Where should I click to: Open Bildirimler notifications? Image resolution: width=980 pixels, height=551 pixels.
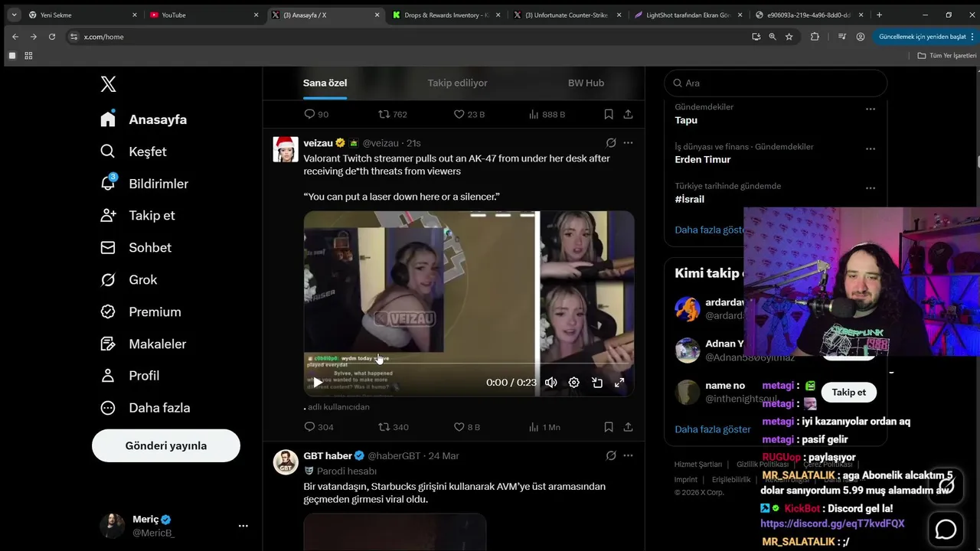click(x=144, y=184)
